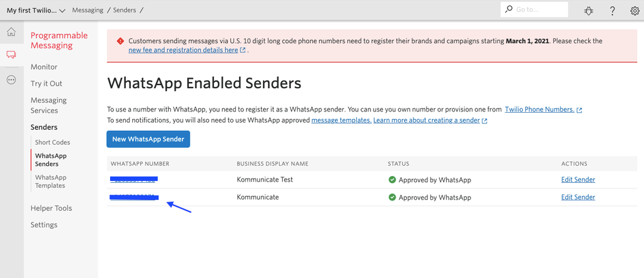Click the red alert warning icon
The width and height of the screenshot is (644, 278).
(120, 41)
